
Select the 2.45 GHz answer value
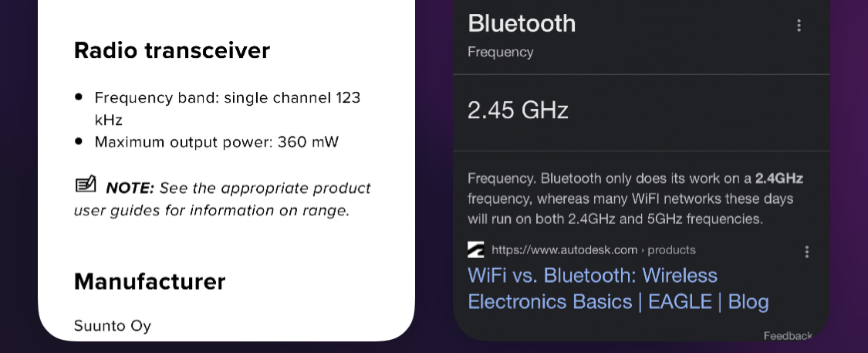click(x=518, y=110)
